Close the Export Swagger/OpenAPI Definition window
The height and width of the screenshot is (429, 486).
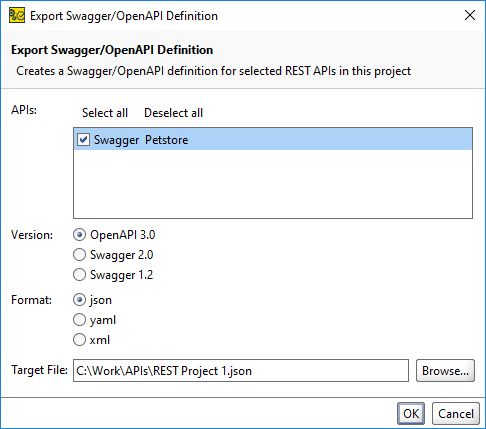[470, 15]
